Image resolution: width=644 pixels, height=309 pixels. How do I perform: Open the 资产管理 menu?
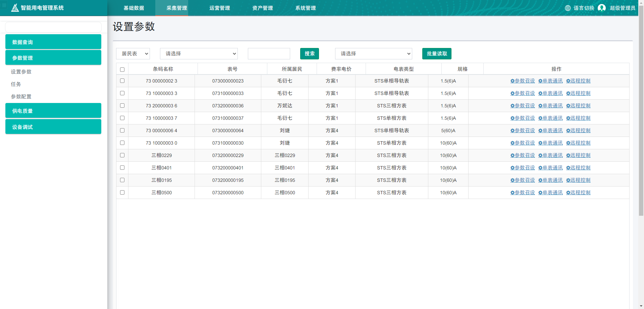(x=263, y=8)
